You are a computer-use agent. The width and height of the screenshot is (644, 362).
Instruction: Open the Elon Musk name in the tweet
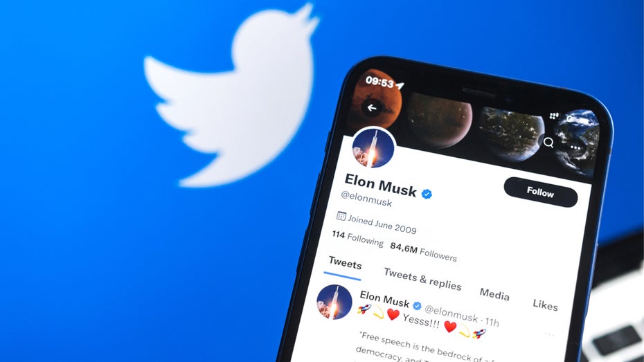(x=384, y=299)
